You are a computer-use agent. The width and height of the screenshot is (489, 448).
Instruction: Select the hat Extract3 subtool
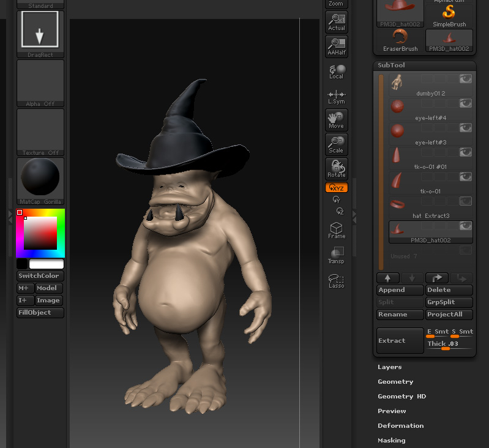[430, 207]
